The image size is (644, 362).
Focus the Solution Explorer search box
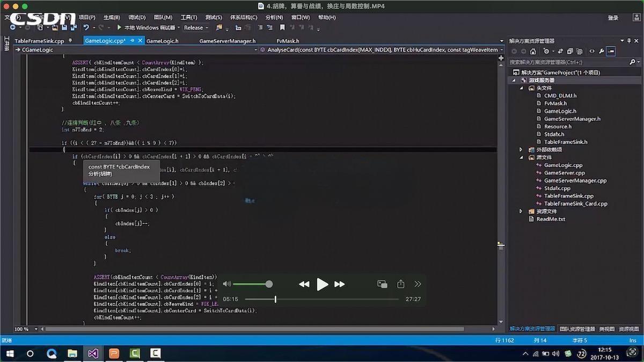point(568,62)
